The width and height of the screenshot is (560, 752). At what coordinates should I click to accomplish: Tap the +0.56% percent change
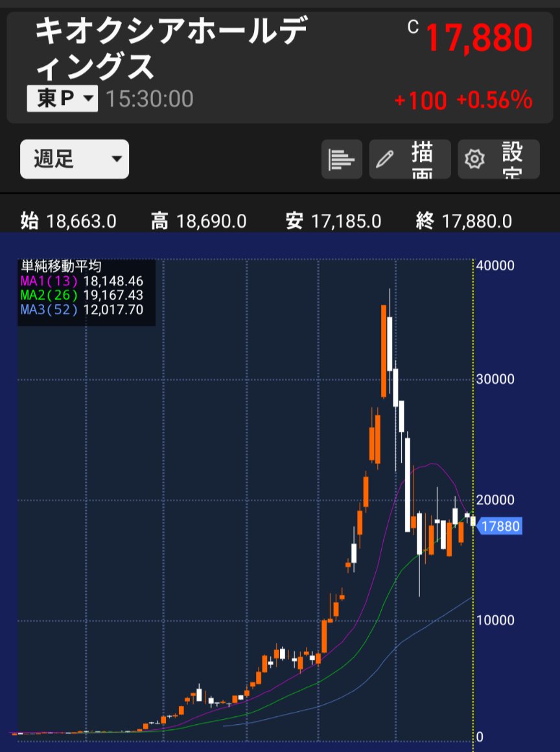(x=495, y=100)
